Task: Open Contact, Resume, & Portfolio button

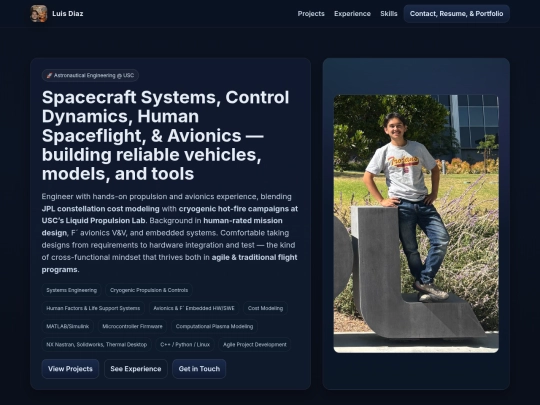Action: point(456,14)
